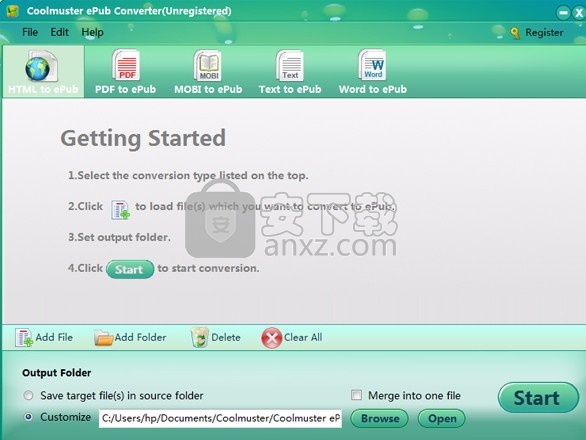Click the 'Getting Started' heading

143,139
